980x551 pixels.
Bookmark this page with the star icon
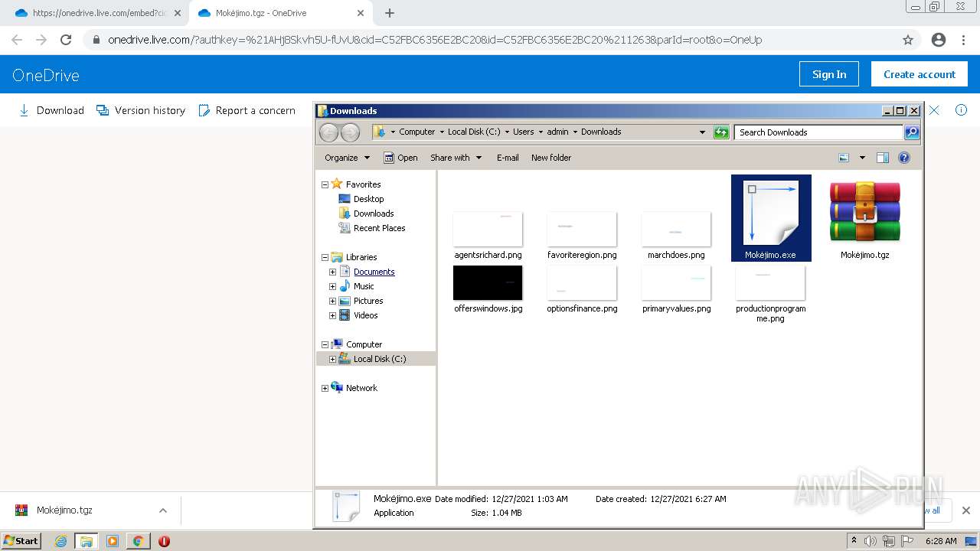point(908,40)
